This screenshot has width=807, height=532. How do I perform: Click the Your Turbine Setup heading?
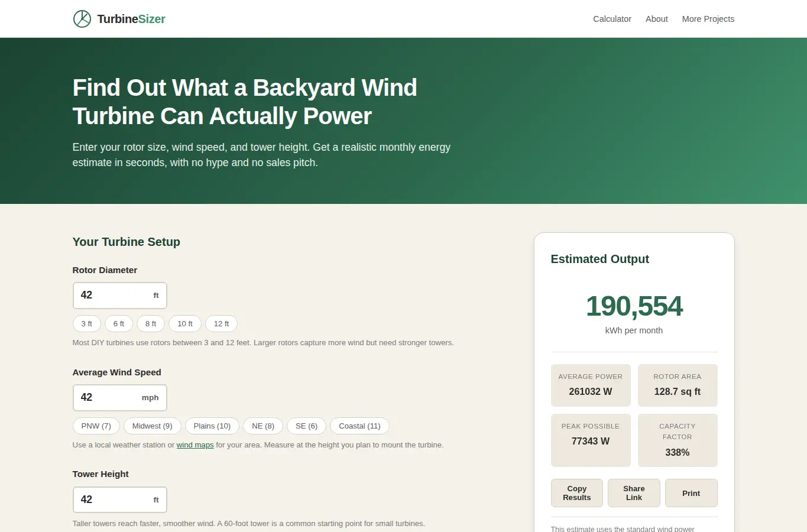[126, 242]
